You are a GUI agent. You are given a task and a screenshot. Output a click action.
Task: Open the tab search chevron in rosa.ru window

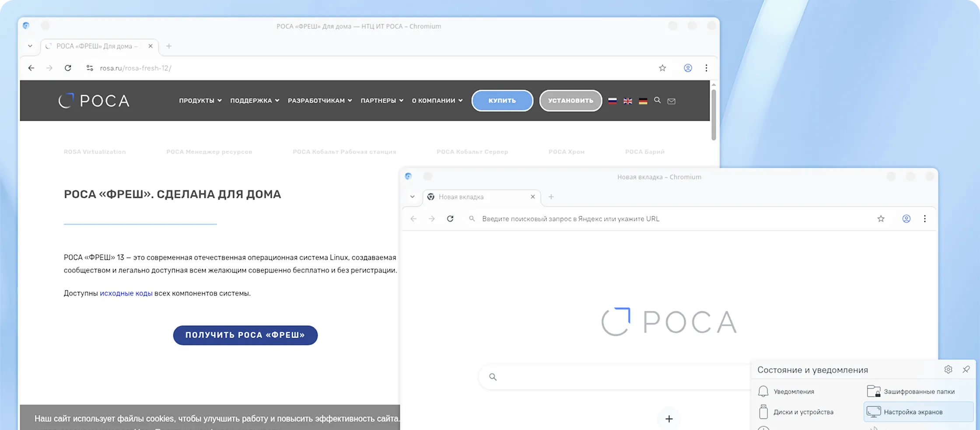coord(30,46)
